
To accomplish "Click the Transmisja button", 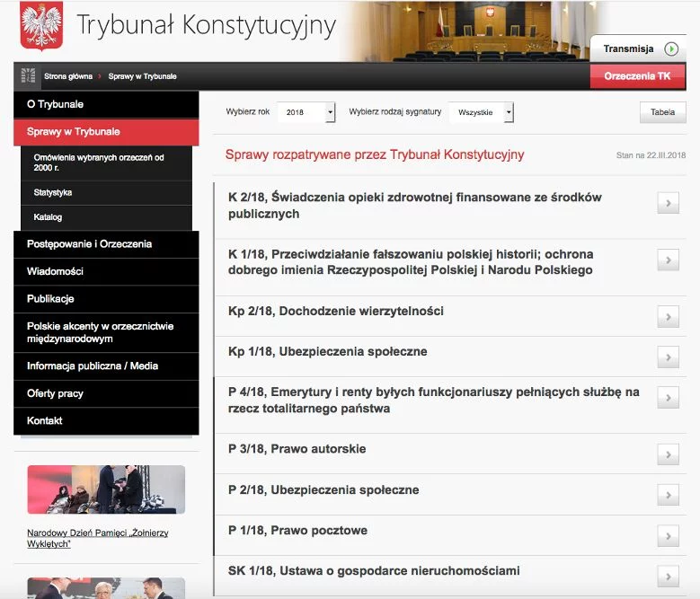I will [x=638, y=48].
